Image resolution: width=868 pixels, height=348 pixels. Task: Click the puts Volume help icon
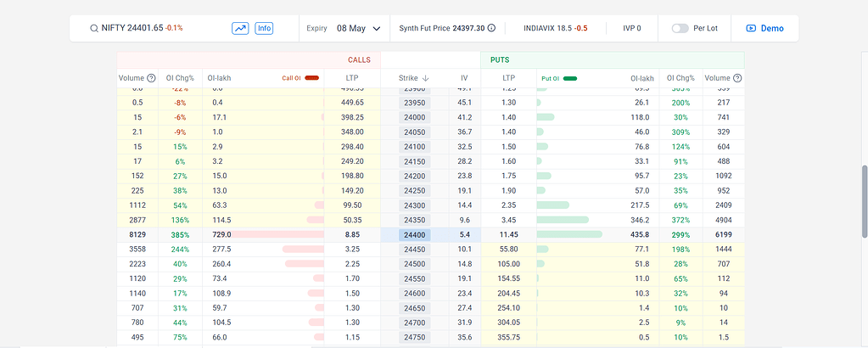pos(737,78)
